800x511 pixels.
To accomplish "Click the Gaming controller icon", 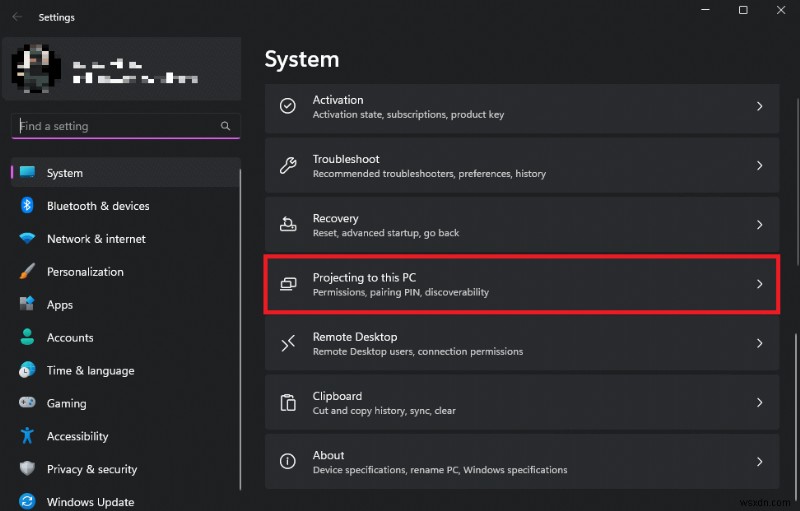I will (27, 402).
